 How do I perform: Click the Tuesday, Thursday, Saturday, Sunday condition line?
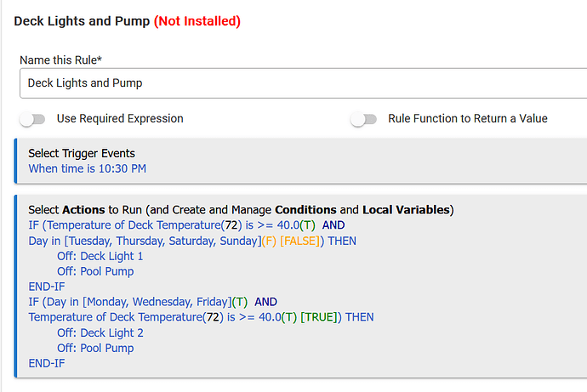pos(191,241)
